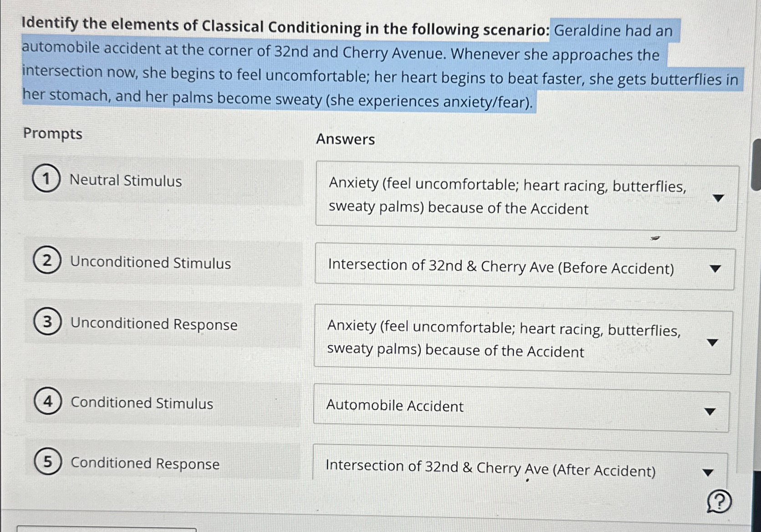Screen dimensions: 761x532
Task: Click the circled number 5 icon
Action: [x=47, y=463]
